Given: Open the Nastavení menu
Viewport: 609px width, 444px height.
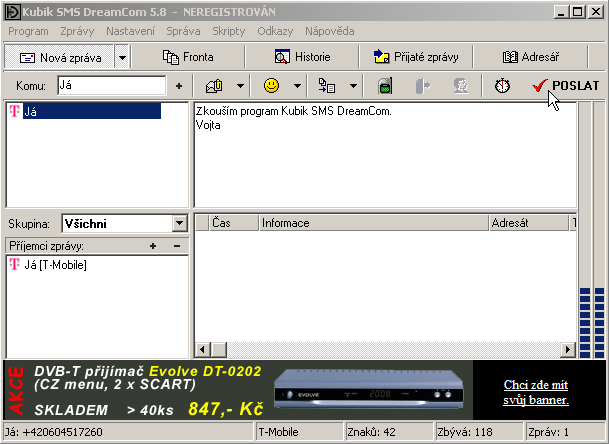Looking at the screenshot, I should [130, 31].
